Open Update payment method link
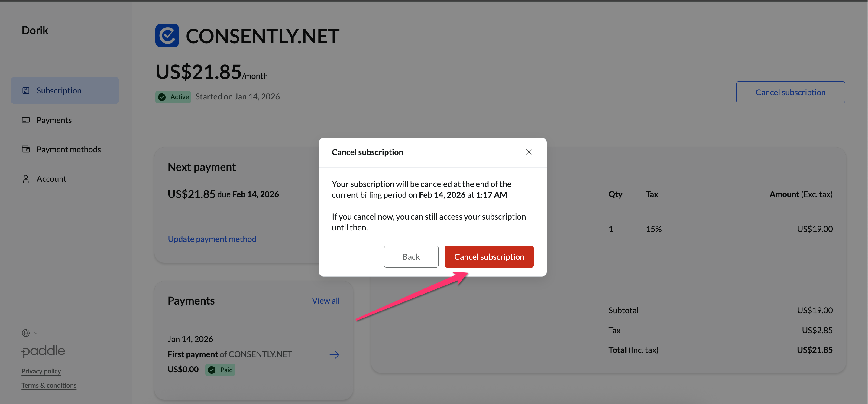The height and width of the screenshot is (404, 868). point(212,239)
